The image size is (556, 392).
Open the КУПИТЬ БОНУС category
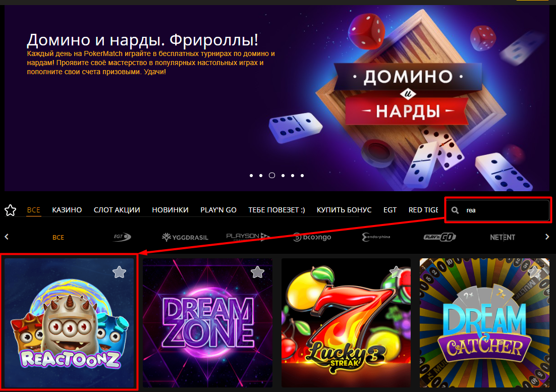pyautogui.click(x=344, y=210)
